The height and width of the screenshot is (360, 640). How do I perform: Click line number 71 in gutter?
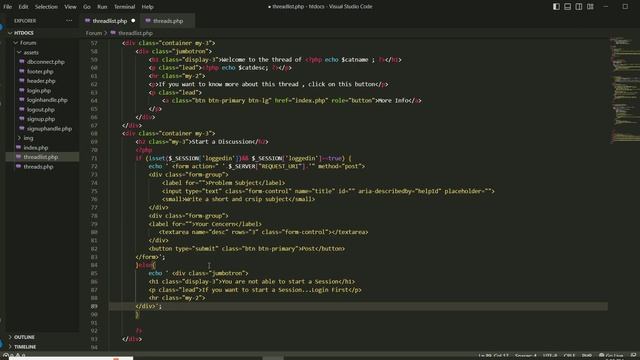click(x=94, y=158)
